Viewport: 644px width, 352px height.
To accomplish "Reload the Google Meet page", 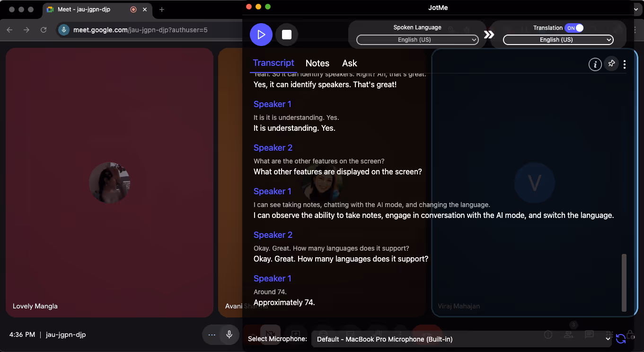I will point(44,30).
